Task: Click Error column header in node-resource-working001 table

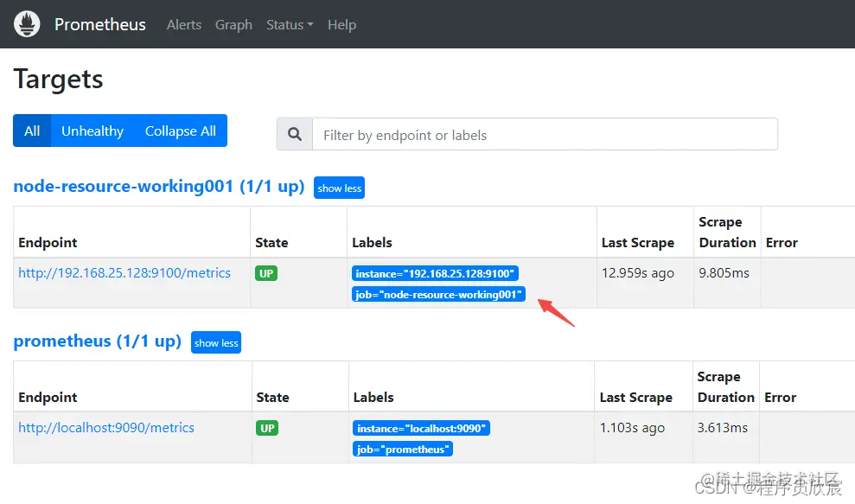Action: tap(782, 243)
